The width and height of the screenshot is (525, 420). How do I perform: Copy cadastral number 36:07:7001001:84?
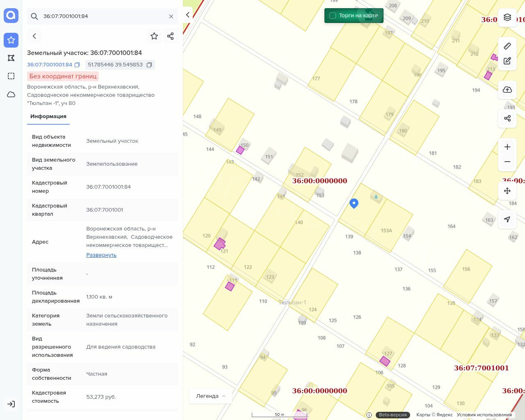(x=77, y=65)
